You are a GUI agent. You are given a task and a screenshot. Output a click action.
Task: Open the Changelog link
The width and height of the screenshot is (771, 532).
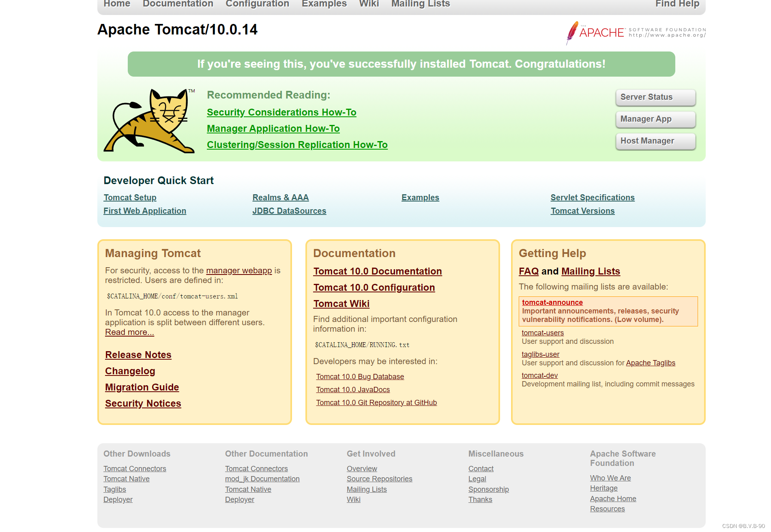point(130,371)
